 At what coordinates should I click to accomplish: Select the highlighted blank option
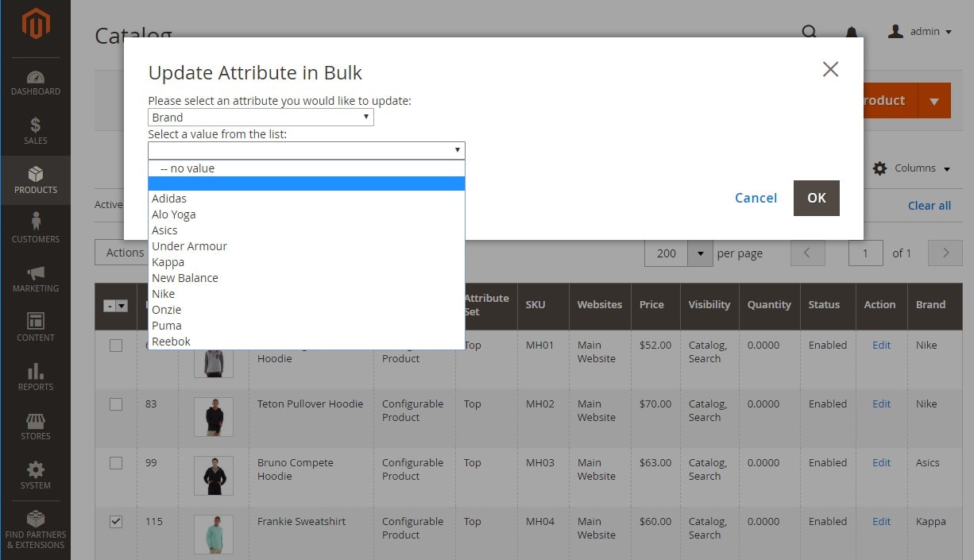click(x=306, y=183)
